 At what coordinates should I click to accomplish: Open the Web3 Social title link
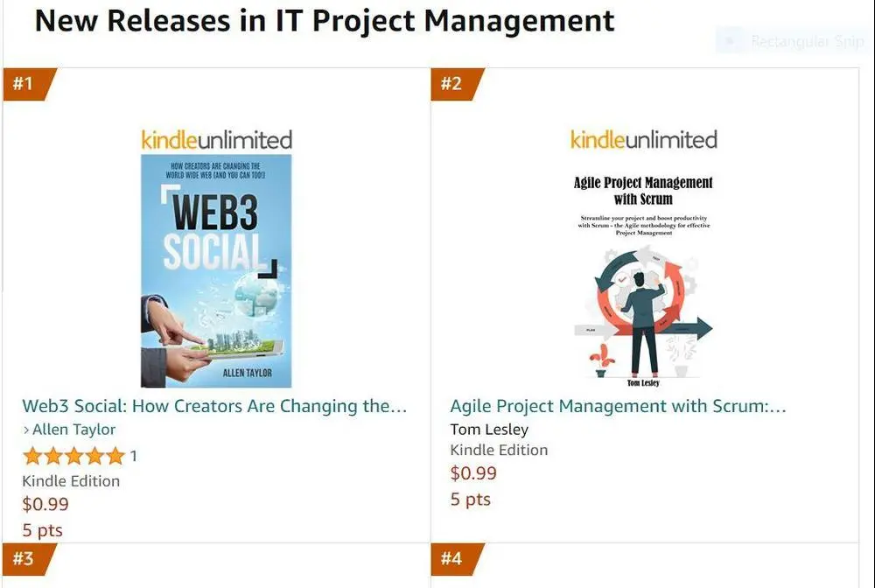[214, 406]
